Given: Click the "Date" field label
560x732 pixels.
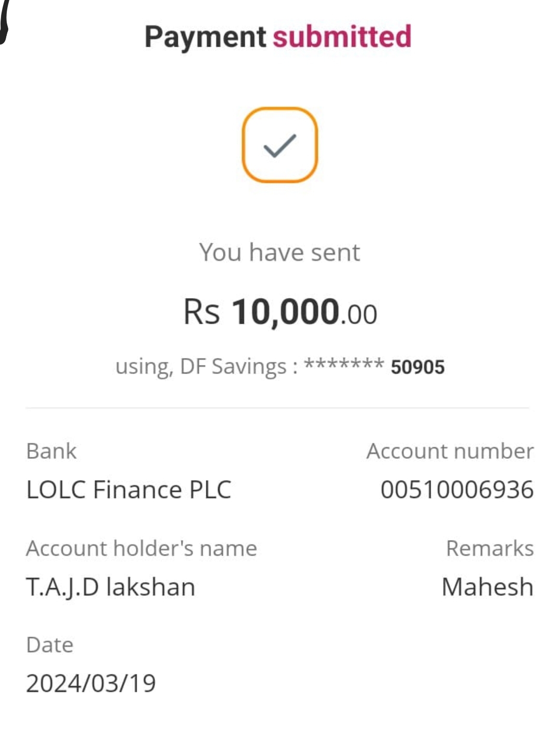Looking at the screenshot, I should coord(50,645).
